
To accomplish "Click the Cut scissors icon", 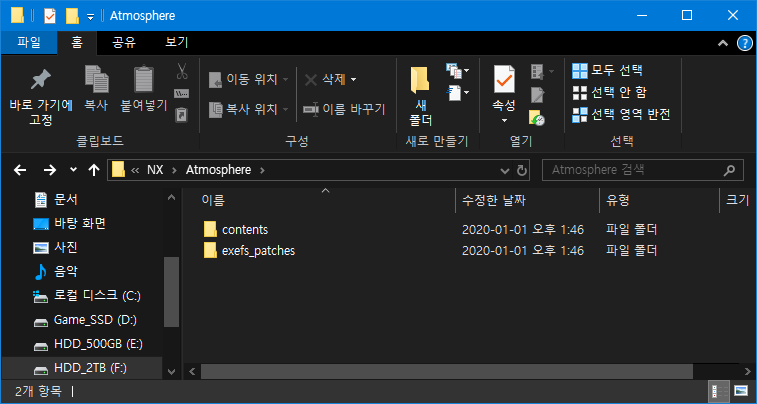I will (182, 71).
